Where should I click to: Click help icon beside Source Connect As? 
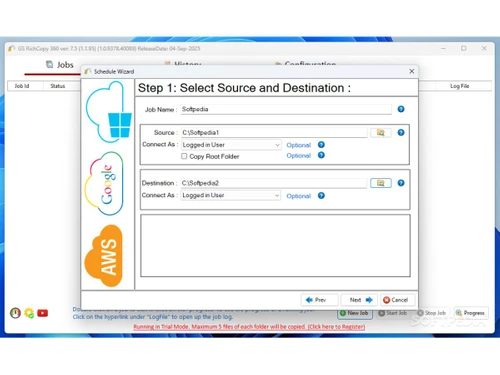pyautogui.click(x=321, y=145)
